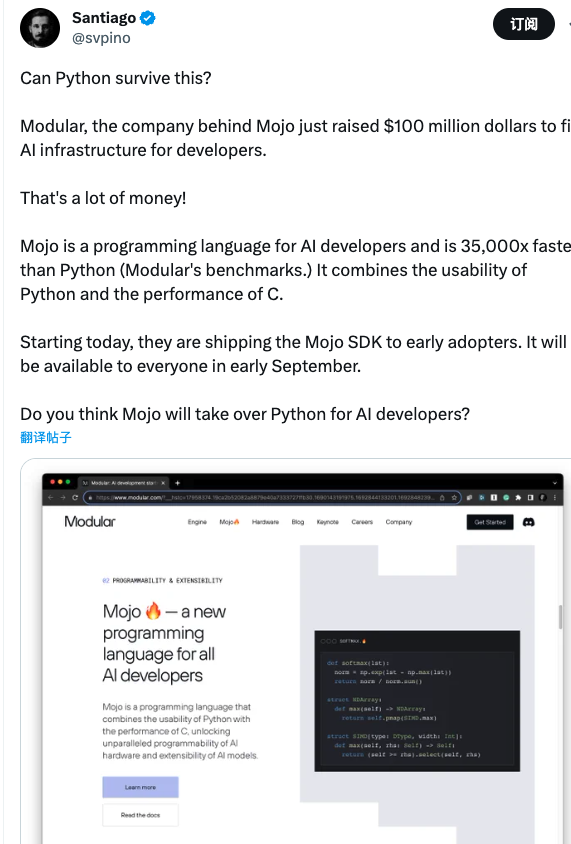Close the Modular browser tab with X
The image size is (571, 844).
(x=163, y=483)
